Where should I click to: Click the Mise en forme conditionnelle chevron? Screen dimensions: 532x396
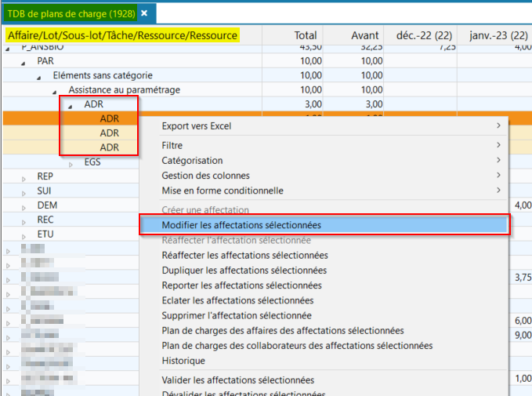click(x=498, y=191)
